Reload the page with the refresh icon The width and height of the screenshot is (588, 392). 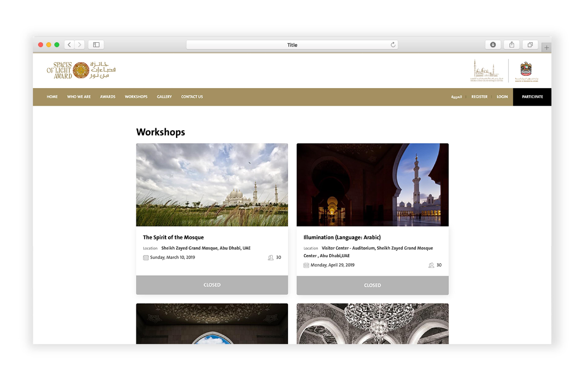pyautogui.click(x=393, y=45)
